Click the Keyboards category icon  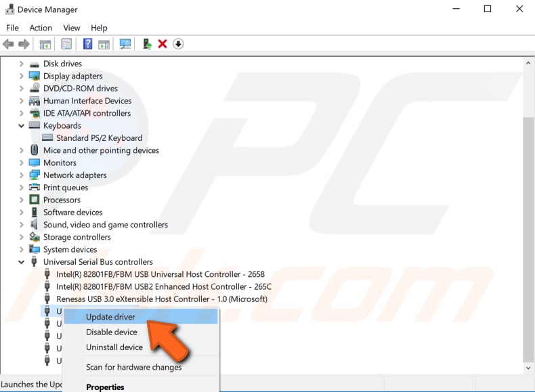tap(35, 125)
